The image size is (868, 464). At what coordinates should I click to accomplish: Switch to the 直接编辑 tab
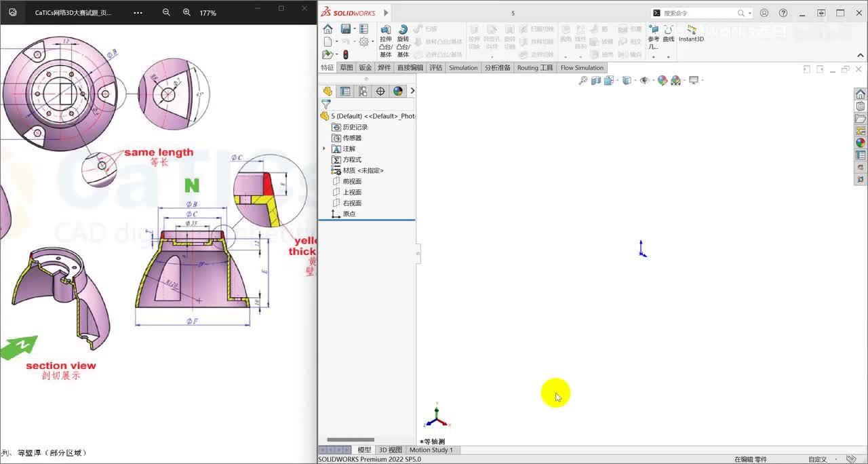click(x=410, y=68)
